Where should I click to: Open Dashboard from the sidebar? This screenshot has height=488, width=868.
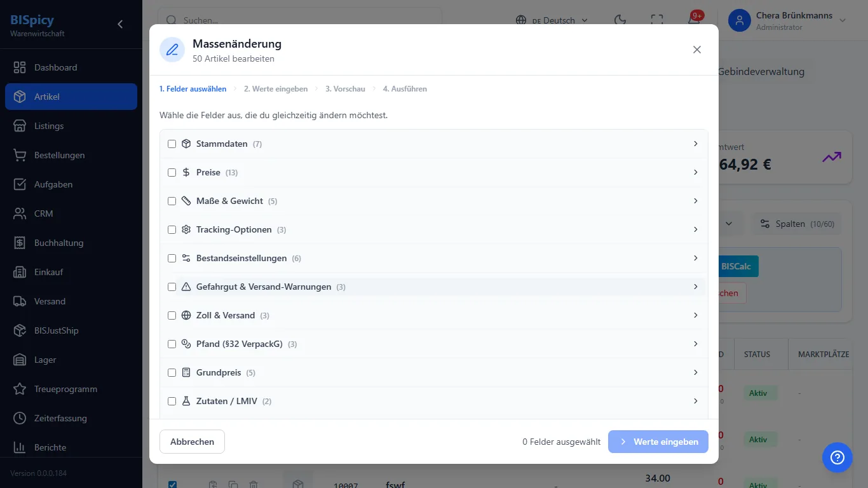pos(71,67)
